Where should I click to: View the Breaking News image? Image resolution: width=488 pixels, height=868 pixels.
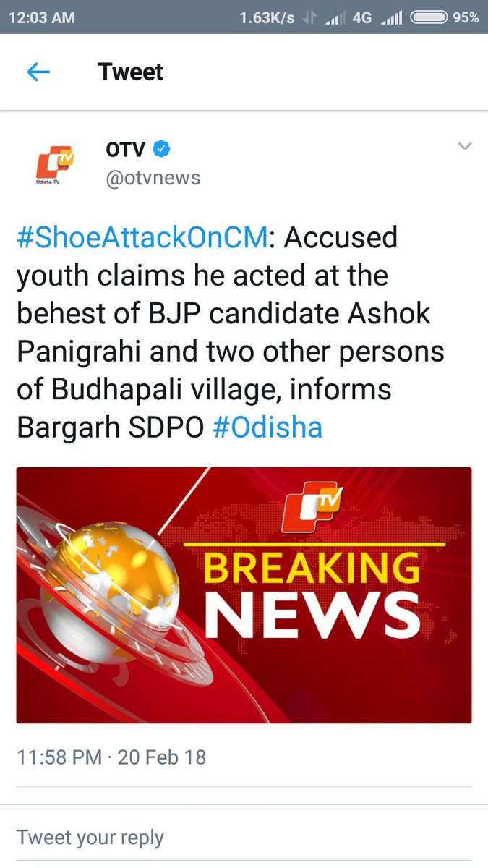[x=244, y=595]
